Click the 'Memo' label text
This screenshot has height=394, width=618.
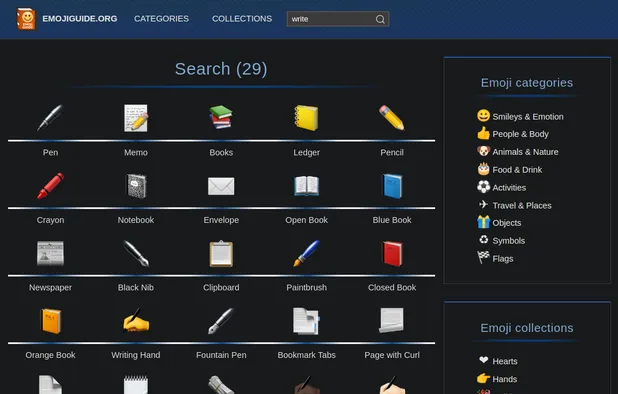[x=136, y=152]
